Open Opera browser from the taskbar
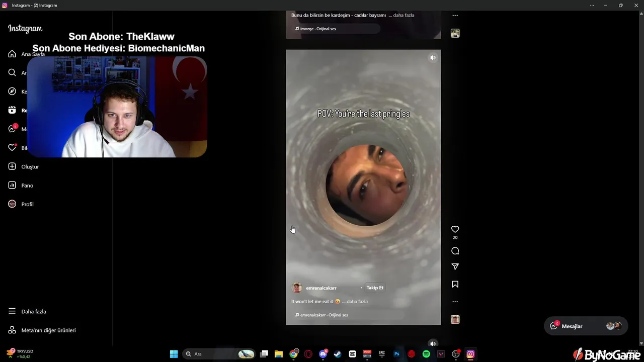The height and width of the screenshot is (362, 644). (308, 354)
